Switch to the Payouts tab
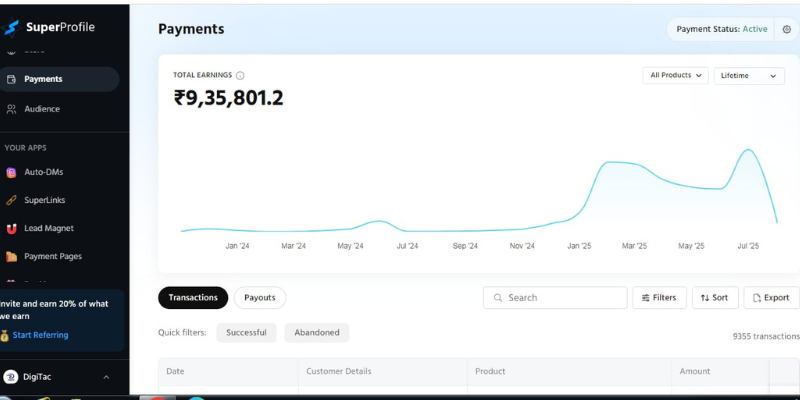The height and width of the screenshot is (400, 800). tap(260, 298)
